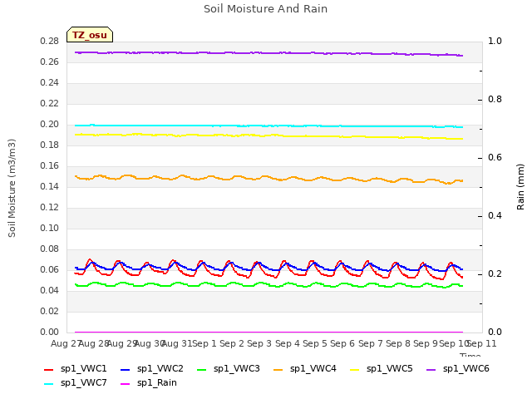Click the magenta sp1_Rain legend swatch

click(x=126, y=384)
